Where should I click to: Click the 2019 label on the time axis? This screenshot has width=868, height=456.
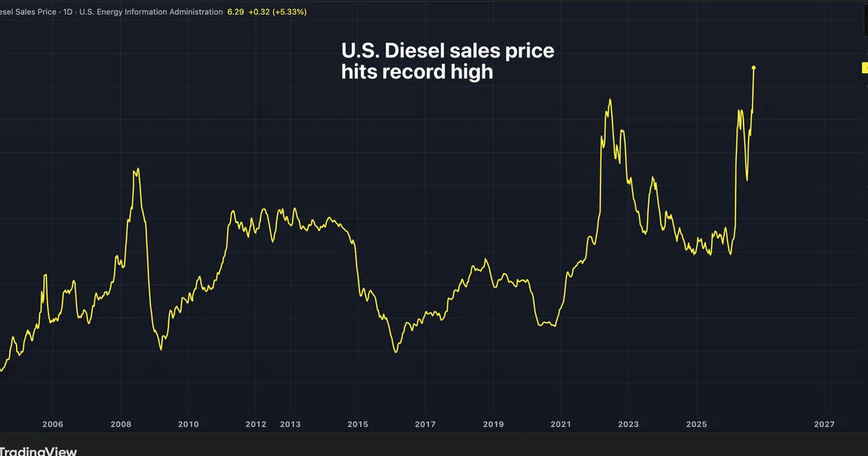point(493,424)
